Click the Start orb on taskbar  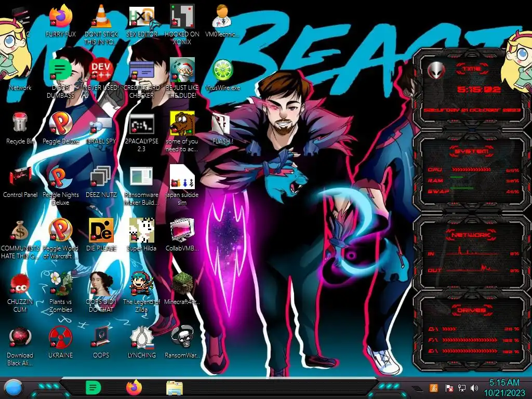pos(14,388)
